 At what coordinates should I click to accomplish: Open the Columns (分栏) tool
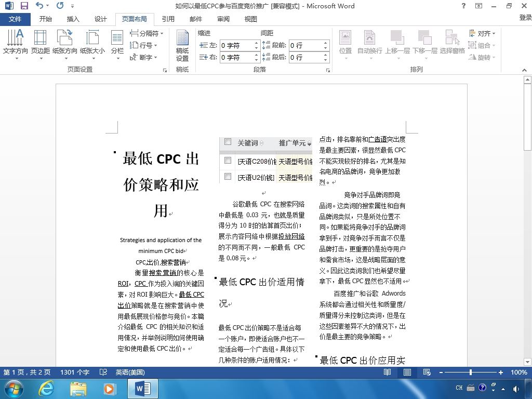117,45
